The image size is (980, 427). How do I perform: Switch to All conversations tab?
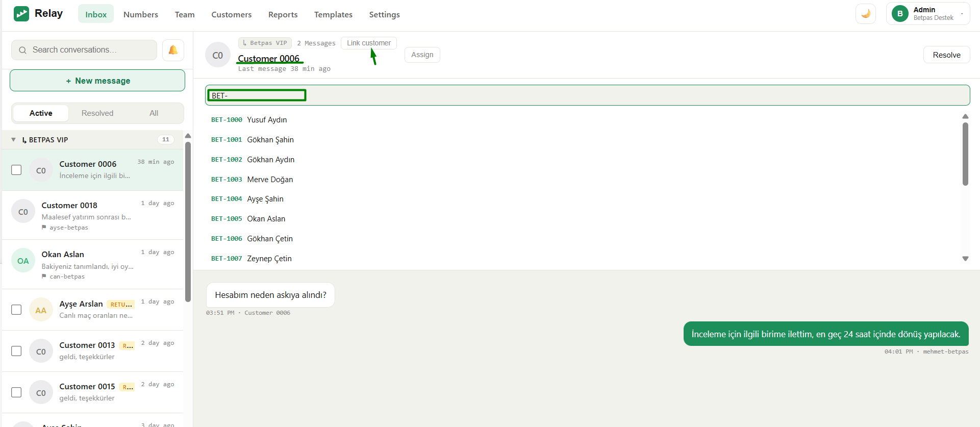(154, 113)
